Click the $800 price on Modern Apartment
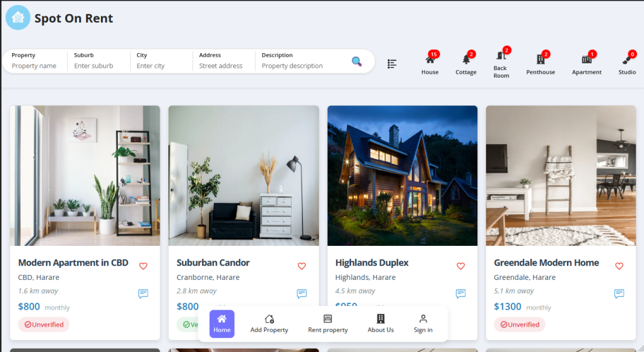The image size is (644, 352). (x=29, y=306)
